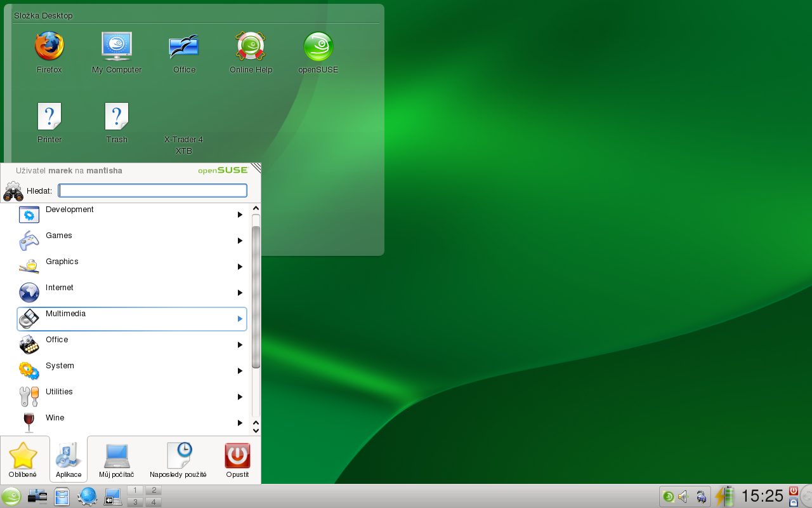Expand arrow next to Multimedia

[x=240, y=319]
